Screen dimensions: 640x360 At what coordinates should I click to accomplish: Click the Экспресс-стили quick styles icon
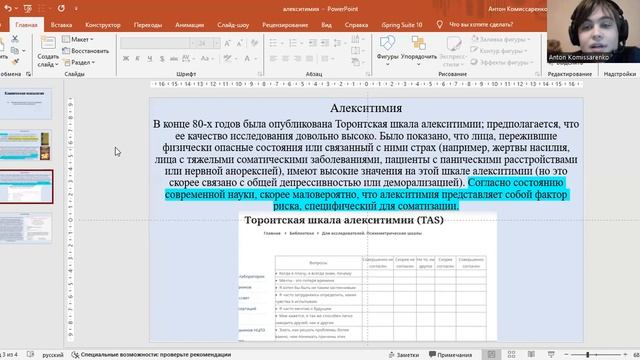click(453, 43)
